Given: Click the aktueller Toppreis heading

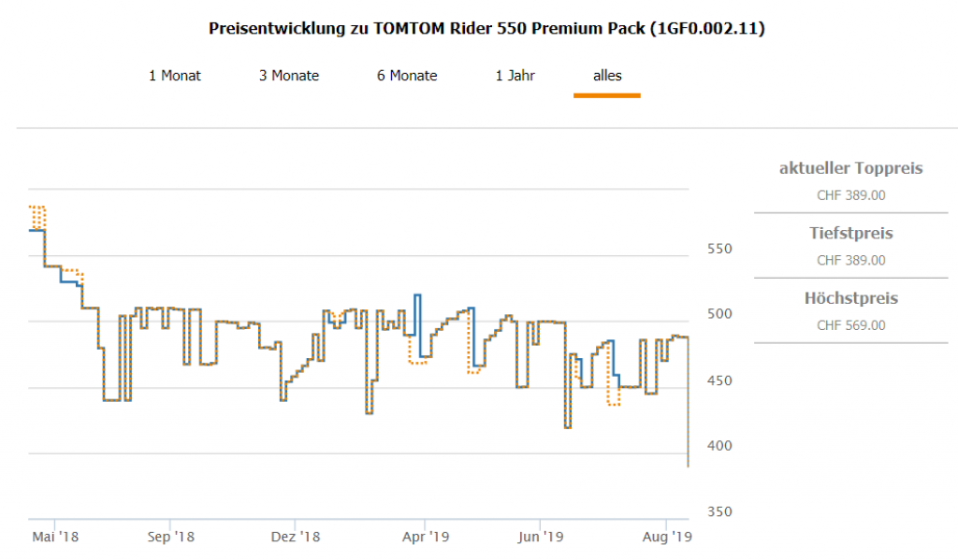Looking at the screenshot, I should (850, 168).
